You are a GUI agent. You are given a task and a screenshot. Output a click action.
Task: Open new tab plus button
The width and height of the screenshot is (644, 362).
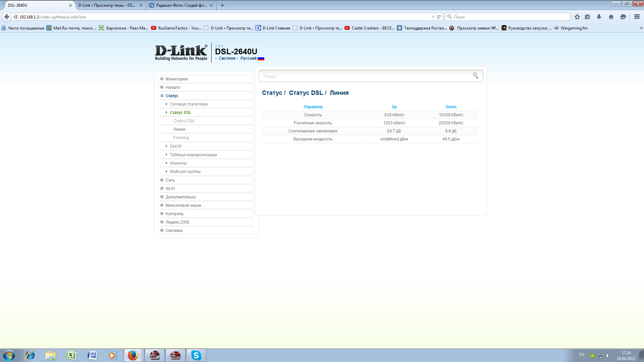[x=222, y=5]
